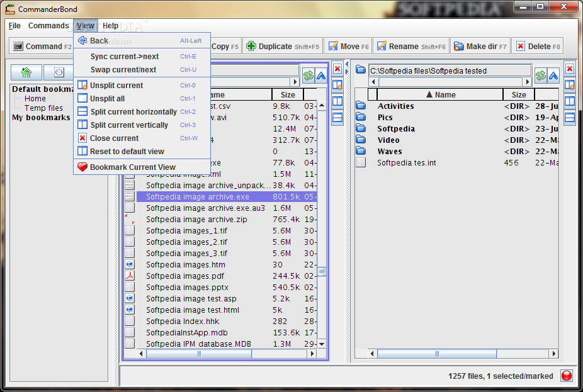Refresh the left file panel
Screen dimensions: 583x392
click(x=308, y=76)
